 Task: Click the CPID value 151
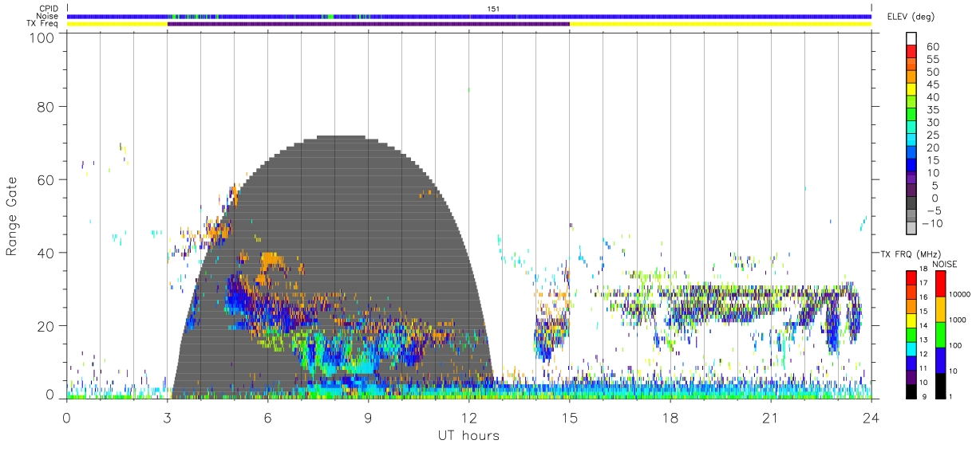tap(493, 9)
